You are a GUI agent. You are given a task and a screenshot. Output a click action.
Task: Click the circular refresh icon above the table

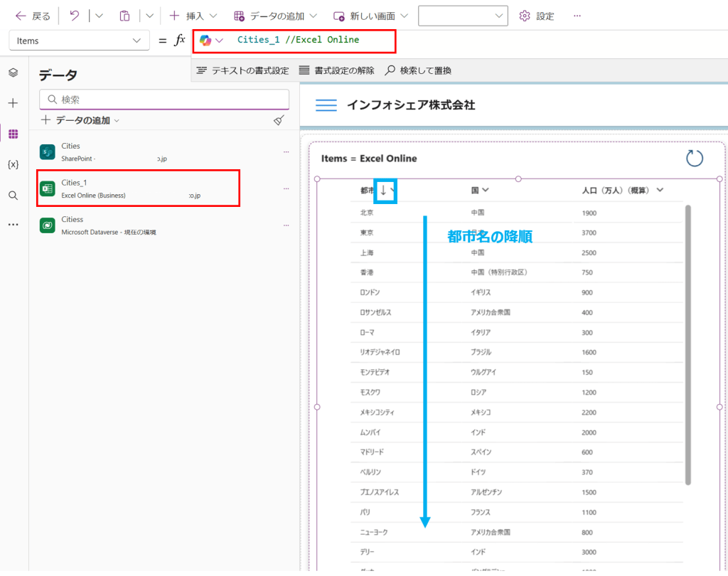[695, 159]
